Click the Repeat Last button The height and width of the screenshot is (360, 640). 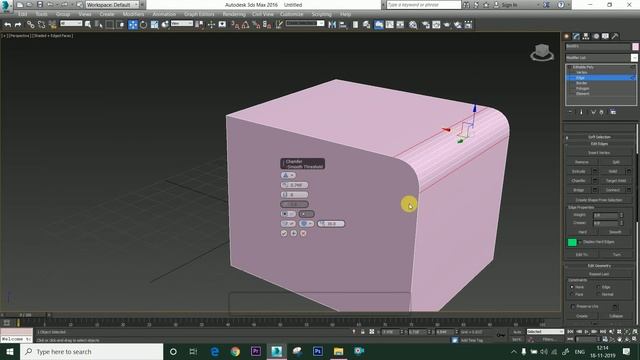[599, 274]
